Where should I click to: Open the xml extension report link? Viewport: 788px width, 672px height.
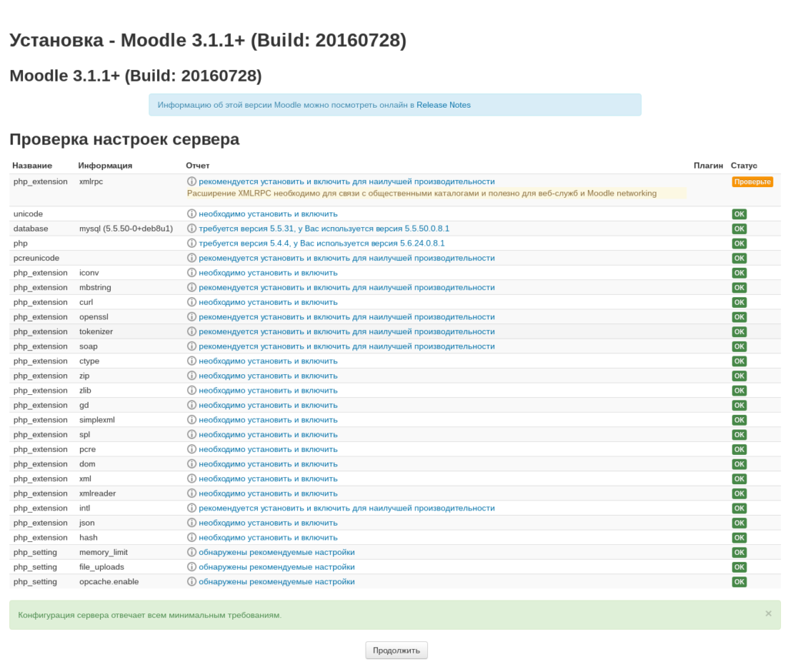pos(268,479)
